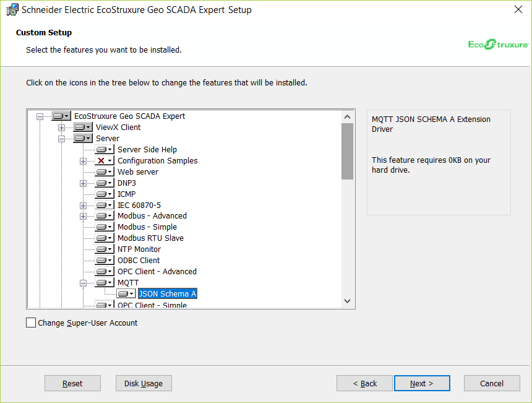Viewport: 532px width, 403px height.
Task: Click the drive icon beside NTP Monitor
Action: [x=105, y=249]
